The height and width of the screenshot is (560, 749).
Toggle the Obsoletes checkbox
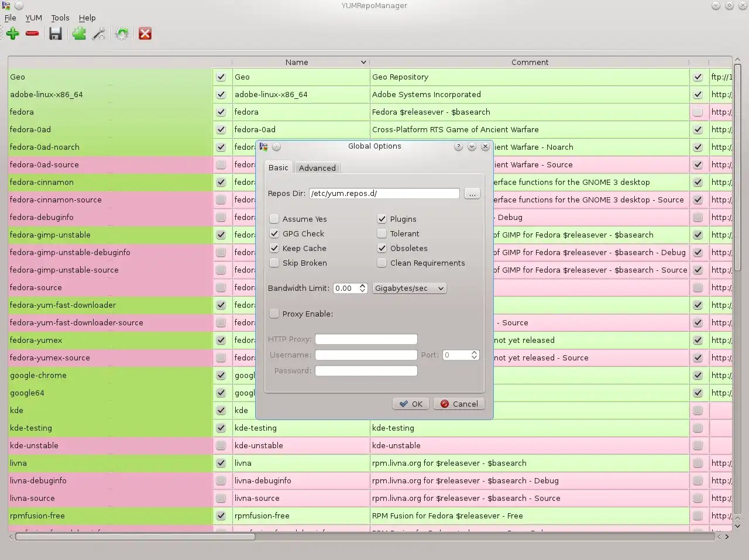pyautogui.click(x=382, y=248)
